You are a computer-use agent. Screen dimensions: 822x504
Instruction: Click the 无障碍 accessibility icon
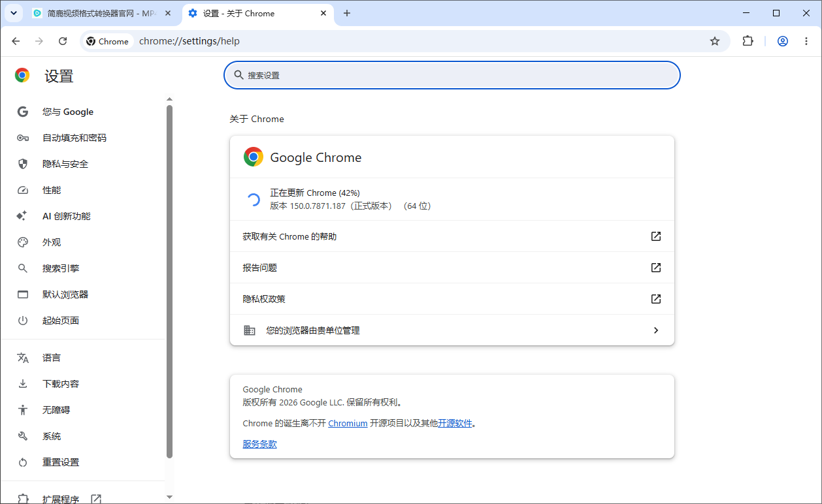(23, 410)
